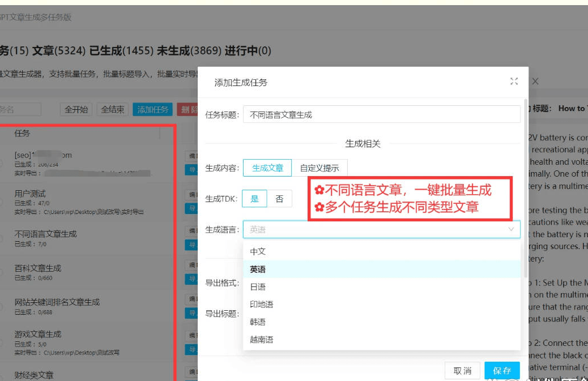This screenshot has width=588, height=381.
Task: Set 生成TDK to 是
Action: (x=254, y=199)
